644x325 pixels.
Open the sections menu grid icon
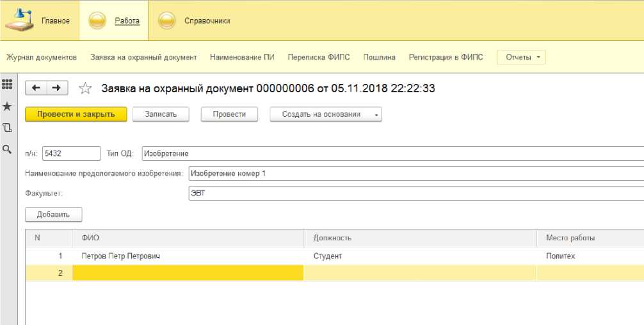7,84
